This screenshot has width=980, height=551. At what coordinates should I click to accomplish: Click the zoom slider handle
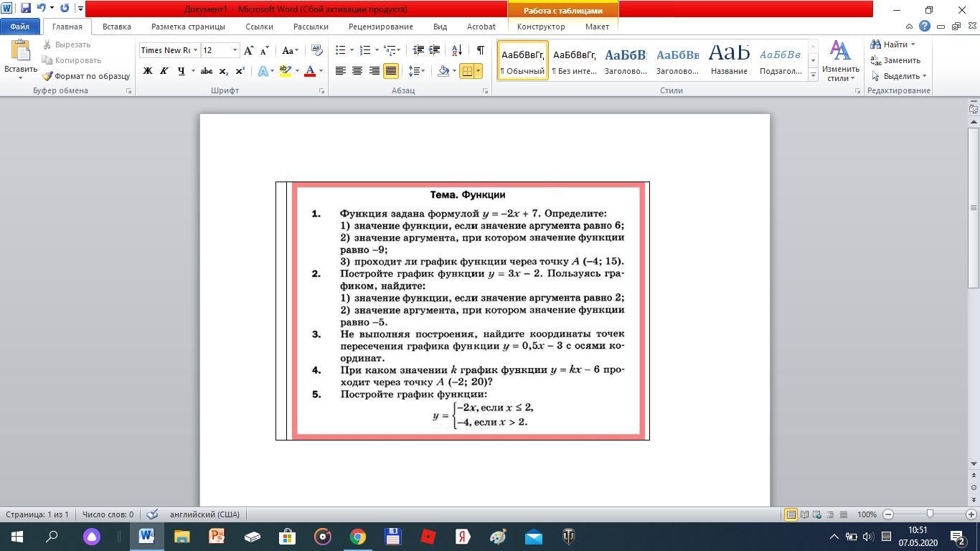point(930,514)
